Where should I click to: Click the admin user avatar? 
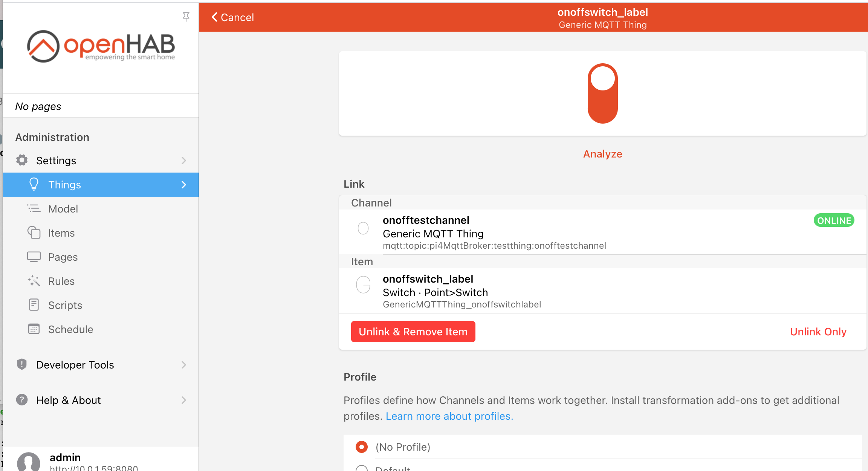pos(29,462)
